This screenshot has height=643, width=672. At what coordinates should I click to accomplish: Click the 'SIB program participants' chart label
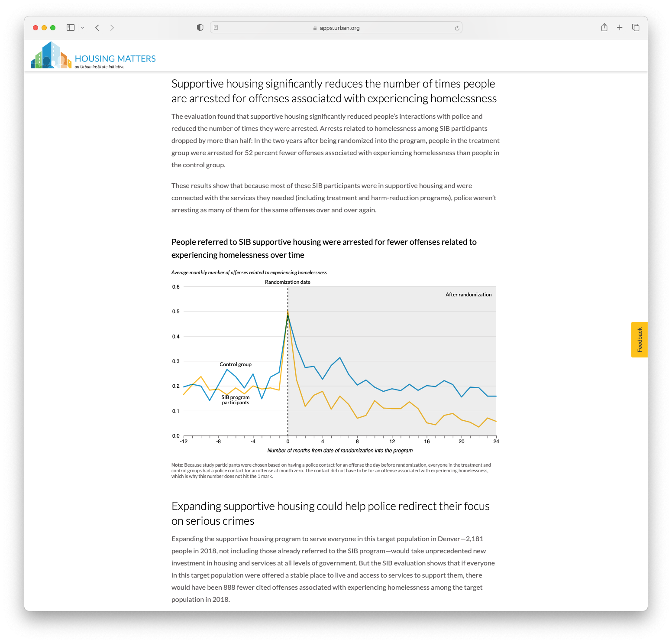pyautogui.click(x=236, y=400)
